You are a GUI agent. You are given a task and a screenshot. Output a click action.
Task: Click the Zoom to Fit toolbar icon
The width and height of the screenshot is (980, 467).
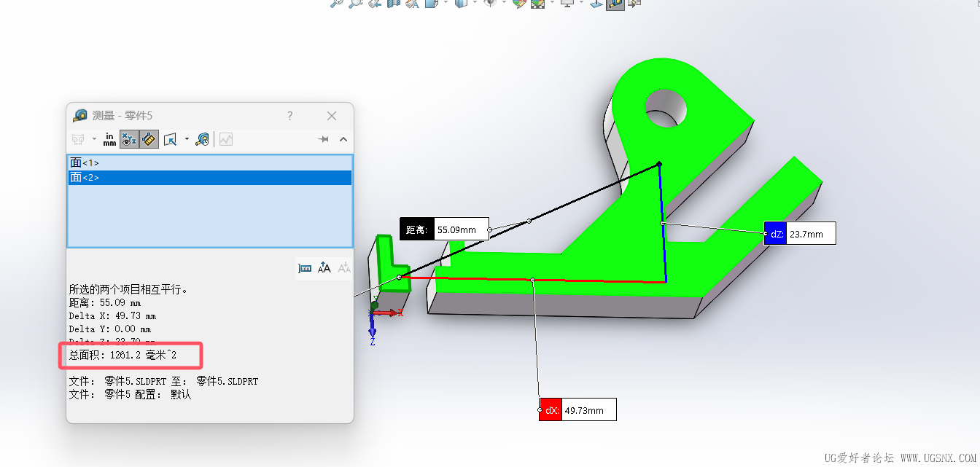337,4
